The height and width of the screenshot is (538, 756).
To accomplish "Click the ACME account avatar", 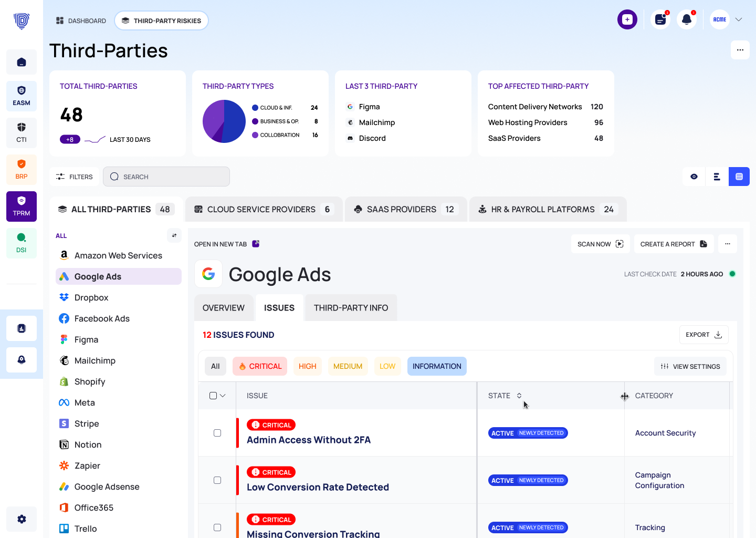I will coord(720,19).
